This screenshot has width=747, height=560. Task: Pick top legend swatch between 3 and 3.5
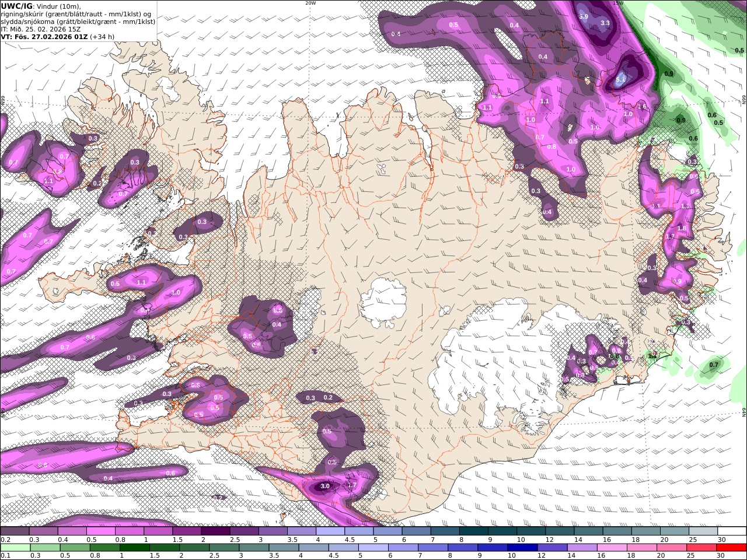point(273,531)
